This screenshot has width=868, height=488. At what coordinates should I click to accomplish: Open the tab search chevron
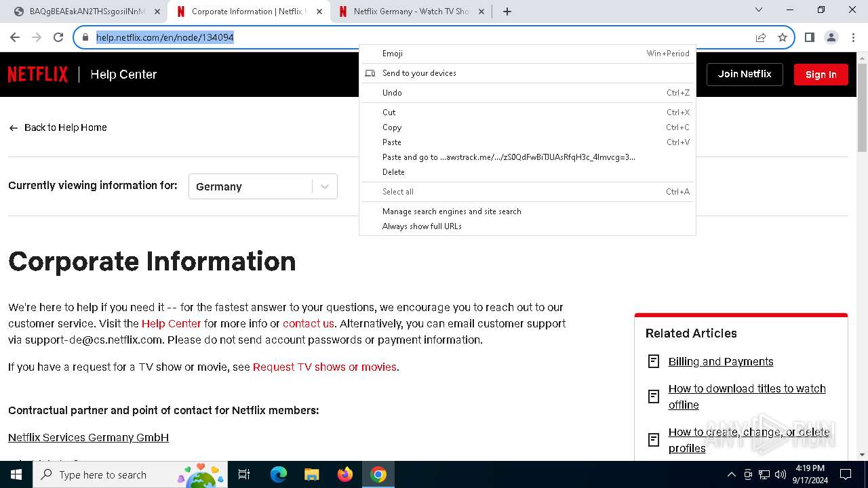point(759,9)
